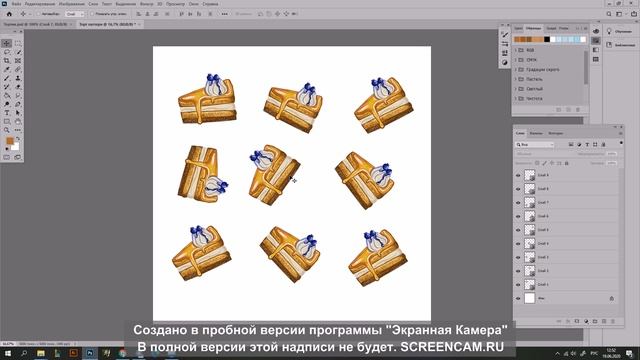Image resolution: width=640 pixels, height=360 pixels.
Task: Select the Path Selection tool
Action: (18, 113)
